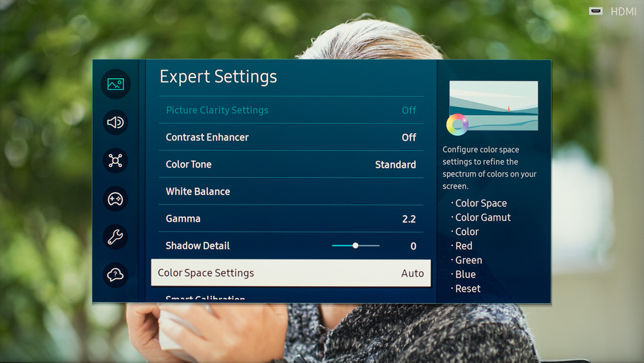Viewport: 644px width, 363px height.
Task: Select the Game controller settings icon
Action: [115, 199]
